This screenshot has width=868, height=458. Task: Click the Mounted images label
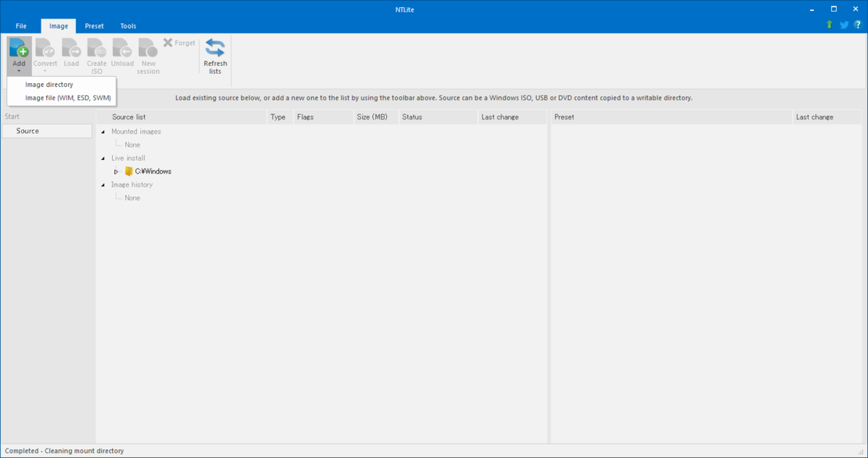(136, 132)
